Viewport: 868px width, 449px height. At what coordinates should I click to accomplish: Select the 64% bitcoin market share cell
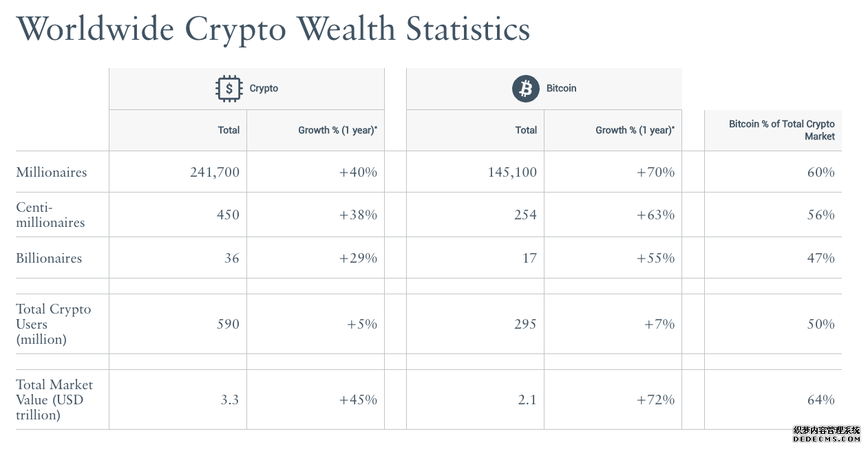click(x=773, y=399)
